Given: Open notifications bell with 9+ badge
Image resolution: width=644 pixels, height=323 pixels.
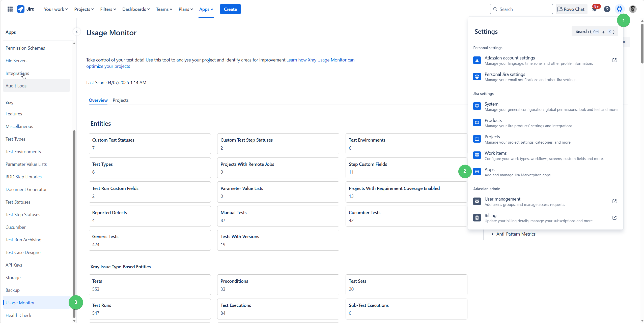Looking at the screenshot, I should 595,9.
